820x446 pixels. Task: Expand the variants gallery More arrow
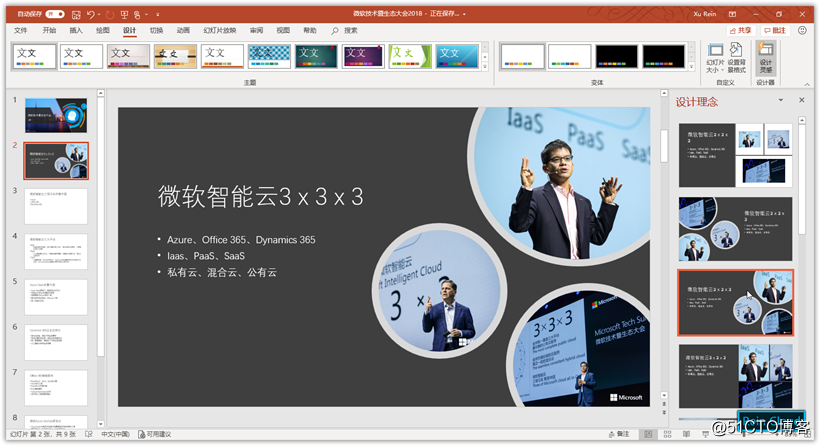coord(691,66)
